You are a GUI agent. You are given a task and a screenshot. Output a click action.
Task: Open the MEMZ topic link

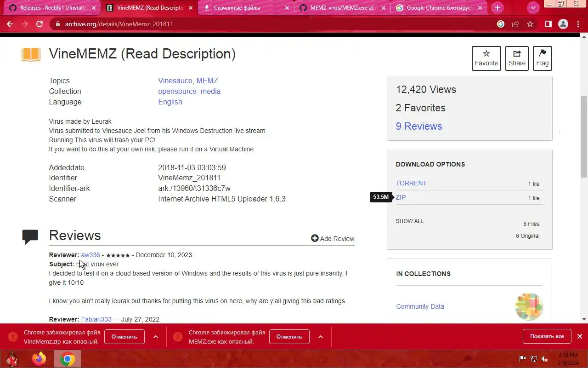click(207, 80)
